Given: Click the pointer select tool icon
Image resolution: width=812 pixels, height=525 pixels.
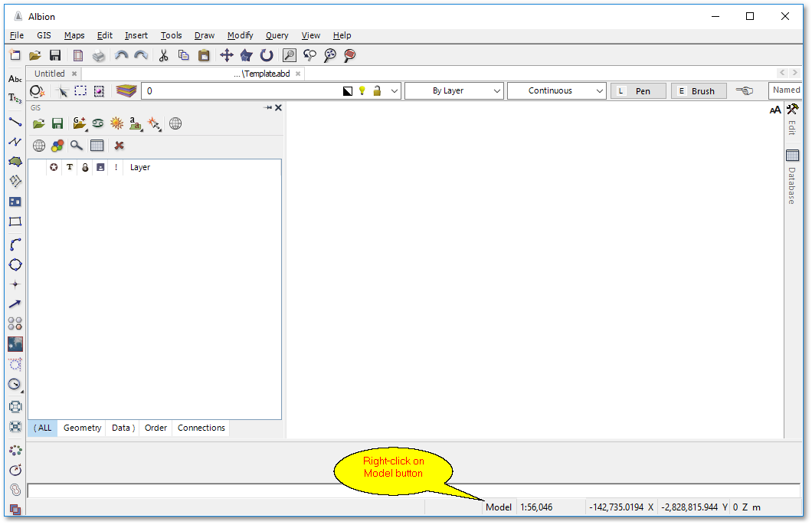Looking at the screenshot, I should coord(63,91).
